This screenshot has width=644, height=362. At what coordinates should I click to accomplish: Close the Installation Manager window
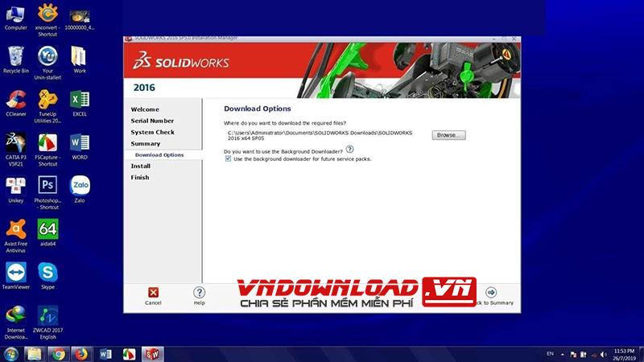click(514, 39)
